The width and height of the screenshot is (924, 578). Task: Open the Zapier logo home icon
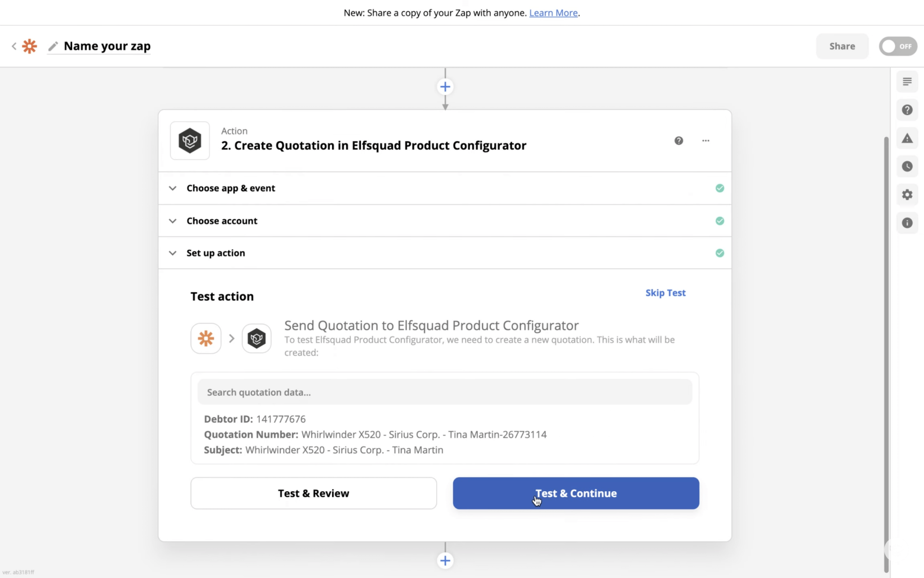(30, 46)
